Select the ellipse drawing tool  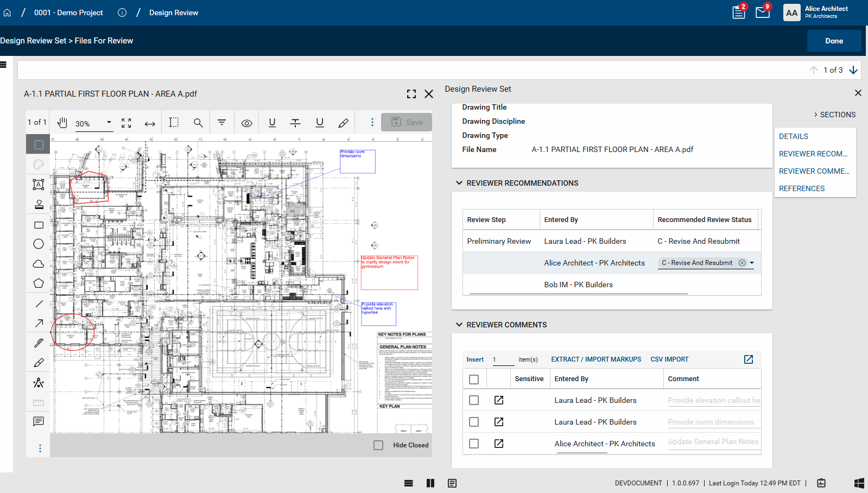(x=39, y=244)
